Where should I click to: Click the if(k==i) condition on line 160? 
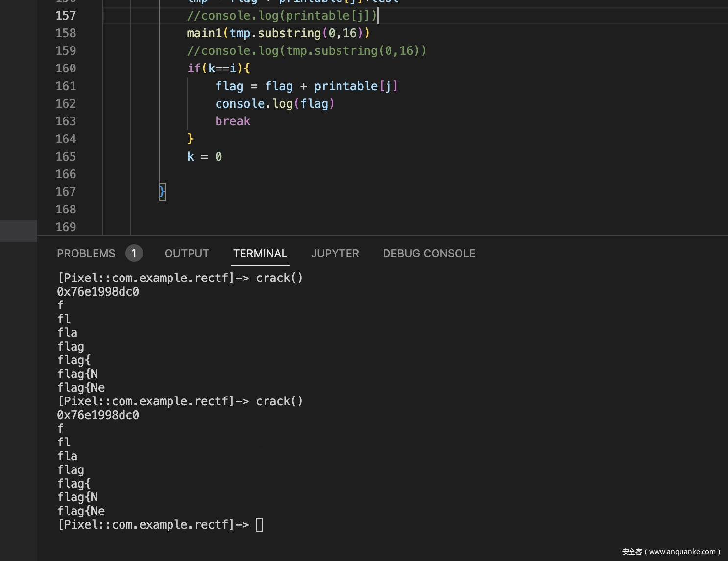pyautogui.click(x=218, y=69)
